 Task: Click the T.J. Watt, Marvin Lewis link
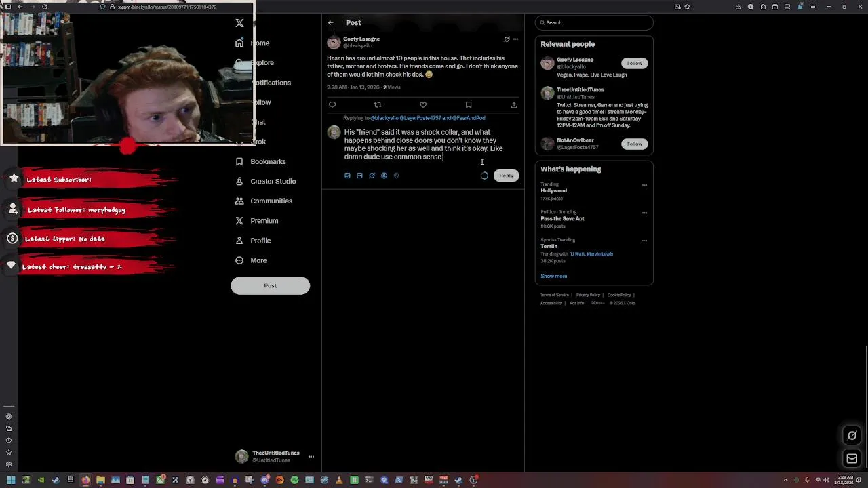(591, 254)
